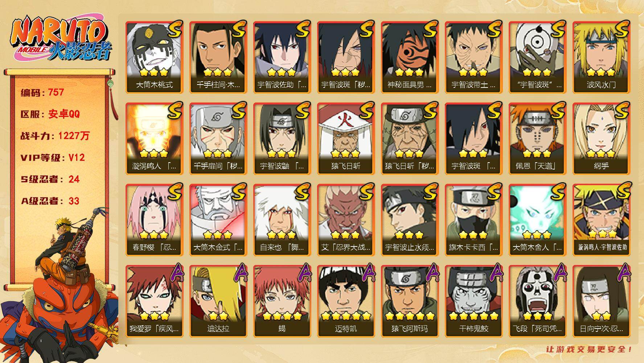
Task: Choose the 蝎 red-haired card
Action: point(282,301)
